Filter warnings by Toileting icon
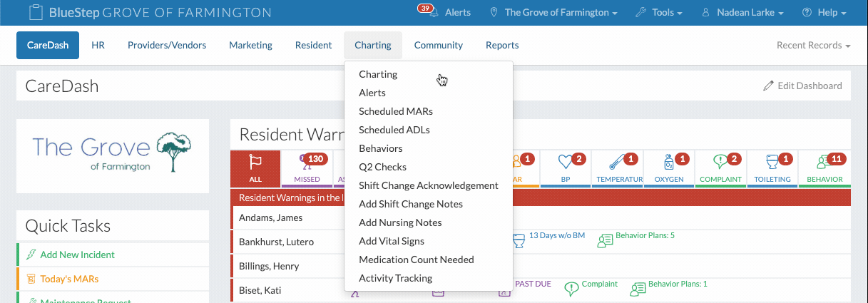The height and width of the screenshot is (303, 868). click(x=772, y=168)
